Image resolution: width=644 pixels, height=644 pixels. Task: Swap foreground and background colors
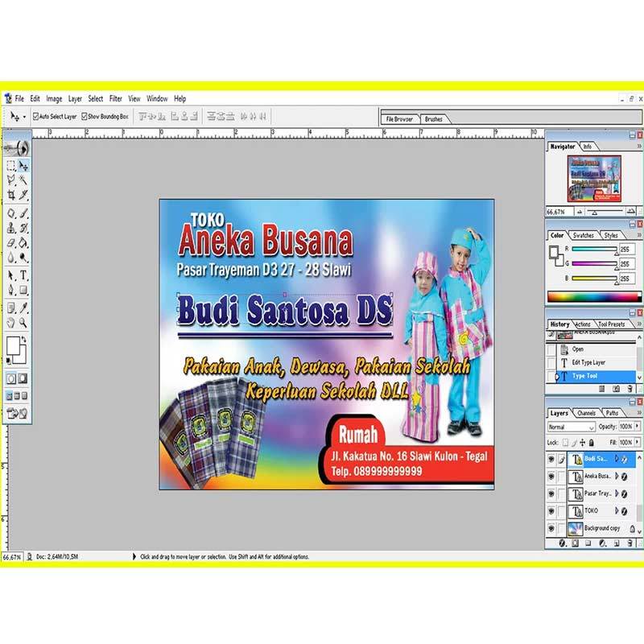23,340
